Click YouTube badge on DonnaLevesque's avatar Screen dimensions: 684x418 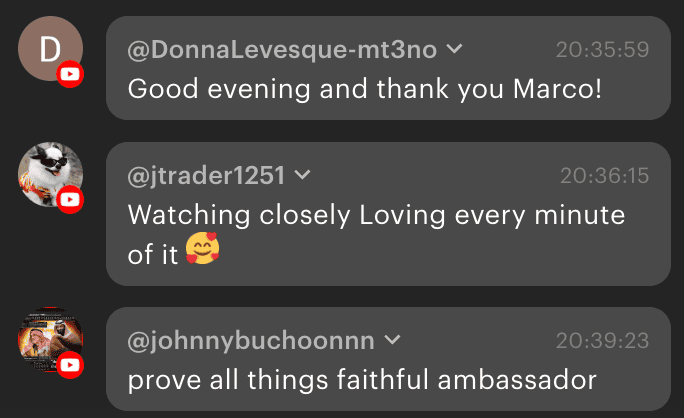tap(70, 75)
